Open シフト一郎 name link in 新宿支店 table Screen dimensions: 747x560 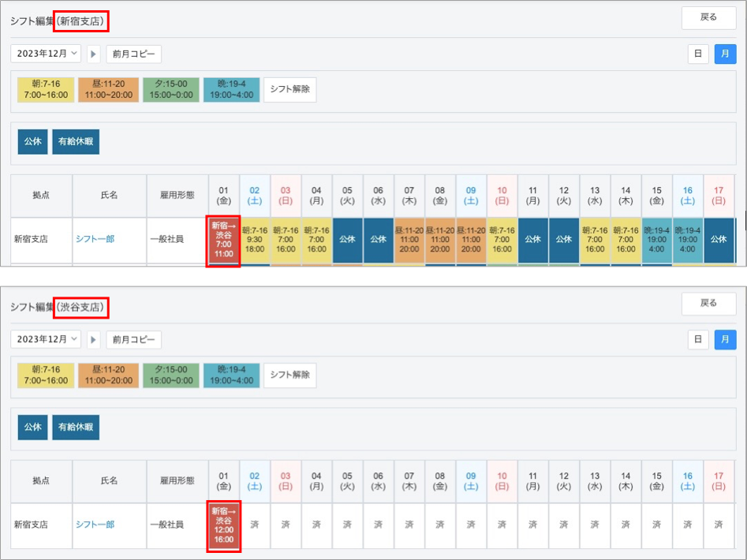pyautogui.click(x=95, y=238)
